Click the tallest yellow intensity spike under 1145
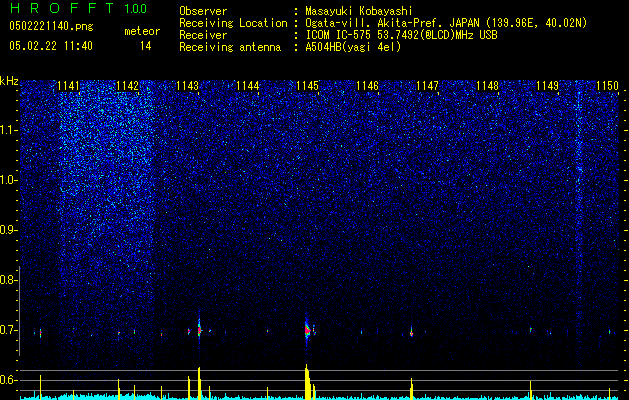Image resolution: width=629 pixels, height=400 pixels. pos(307,382)
